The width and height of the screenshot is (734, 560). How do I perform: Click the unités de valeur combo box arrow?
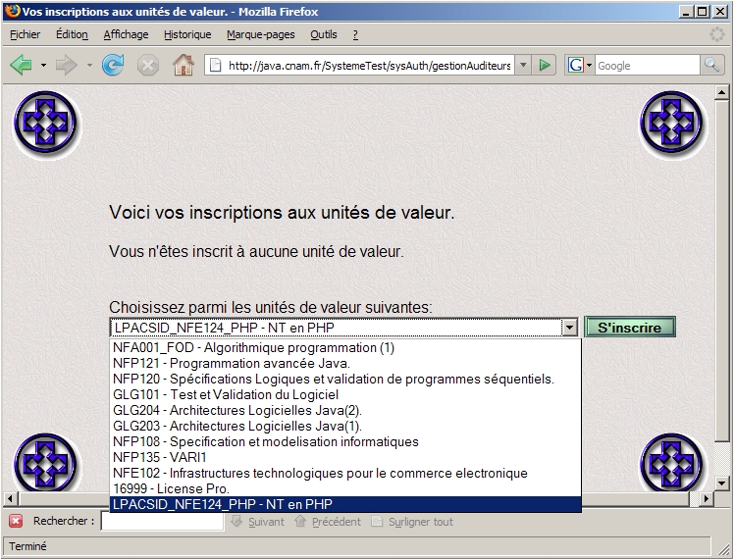(x=569, y=328)
